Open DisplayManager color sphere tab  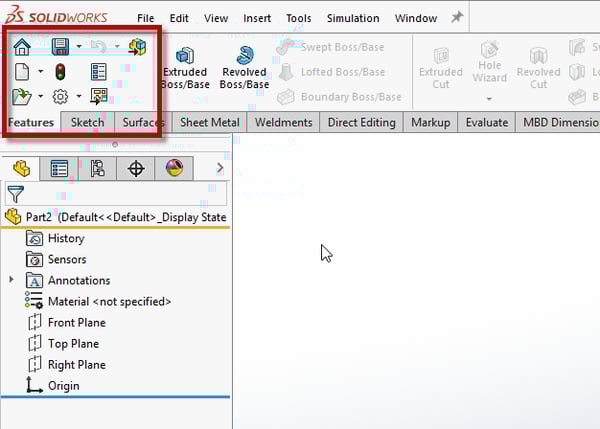(x=174, y=168)
